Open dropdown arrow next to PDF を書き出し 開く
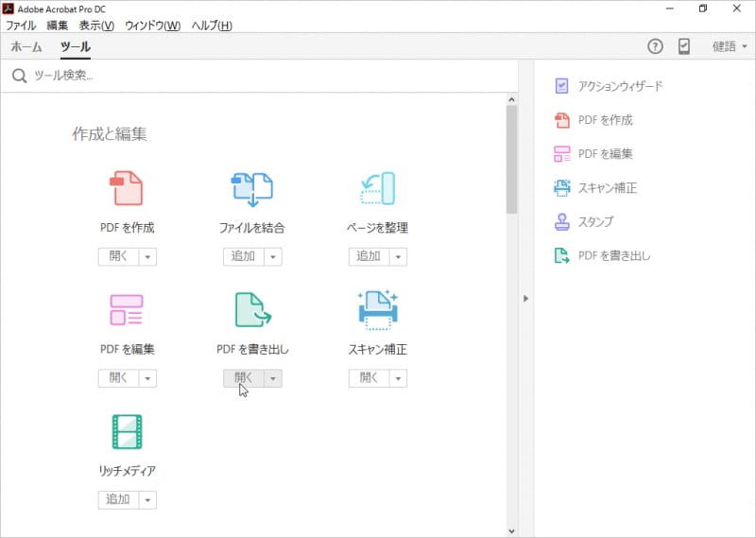Screen dimensions: 756x538 pos(273,378)
